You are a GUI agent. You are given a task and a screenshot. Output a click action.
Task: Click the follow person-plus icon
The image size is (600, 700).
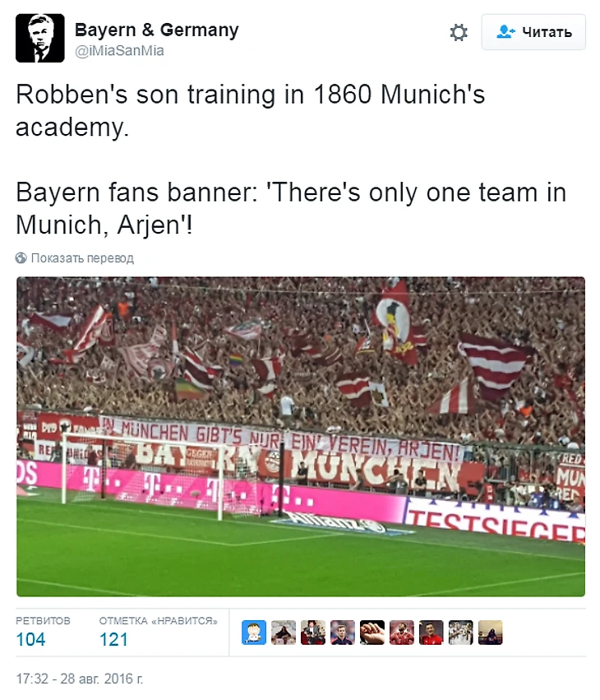[505, 32]
